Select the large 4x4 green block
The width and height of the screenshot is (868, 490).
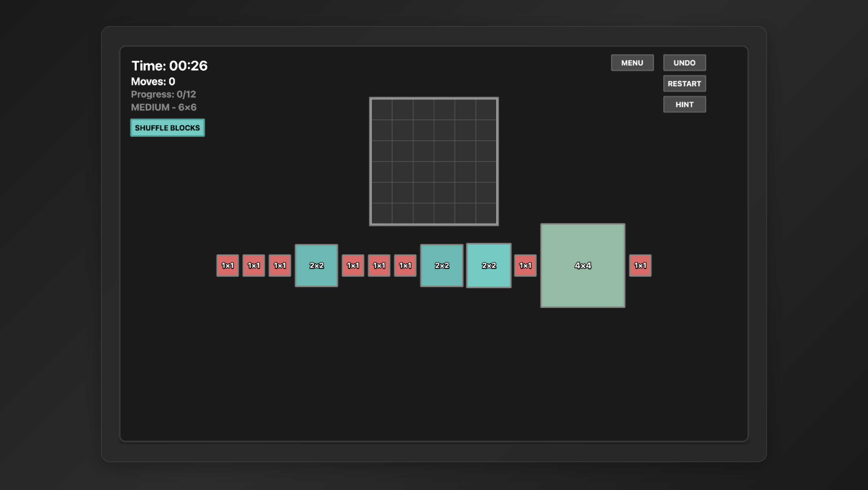coord(583,265)
